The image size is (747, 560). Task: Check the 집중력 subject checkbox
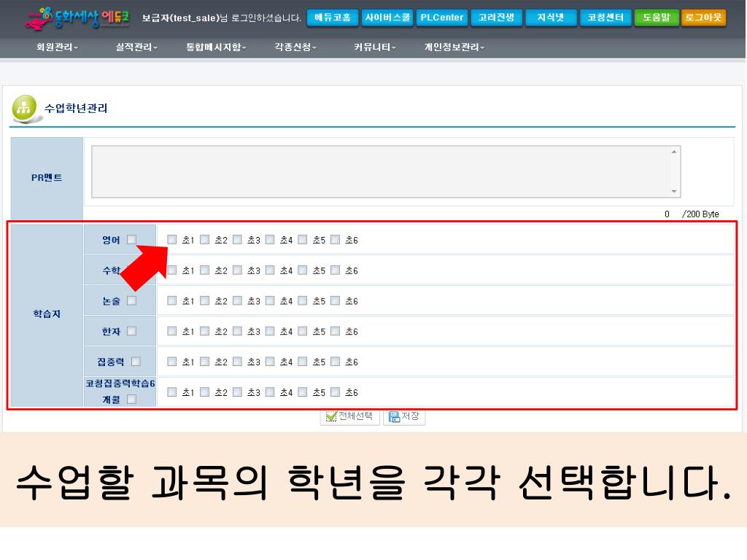[136, 362]
